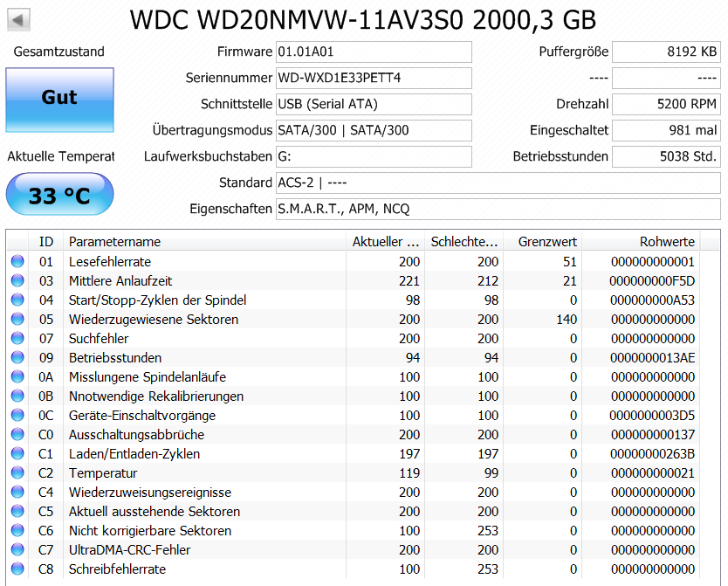Image resolution: width=728 pixels, height=586 pixels.
Task: Sort by the Grenzwert column header
Action: [542, 241]
